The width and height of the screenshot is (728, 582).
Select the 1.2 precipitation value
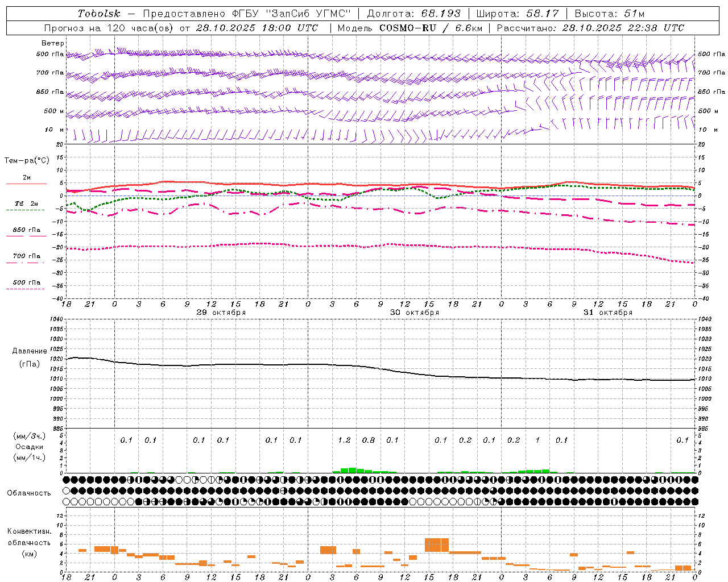pyautogui.click(x=344, y=440)
